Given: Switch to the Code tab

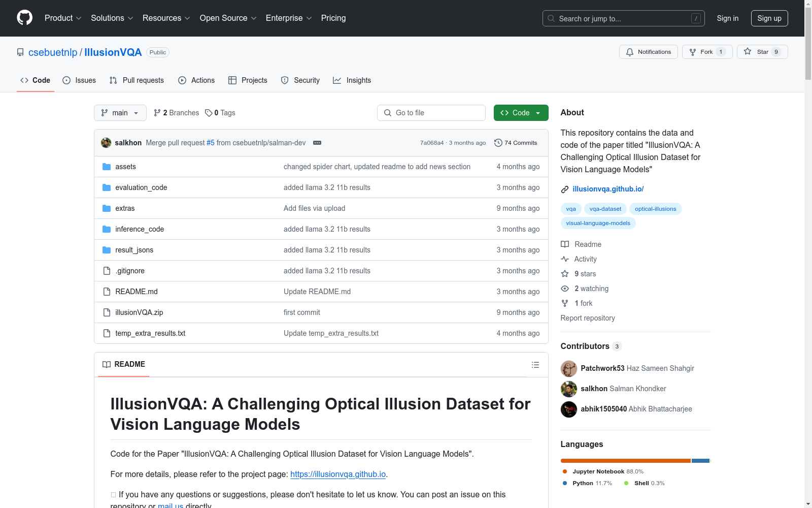Looking at the screenshot, I should pyautogui.click(x=36, y=80).
